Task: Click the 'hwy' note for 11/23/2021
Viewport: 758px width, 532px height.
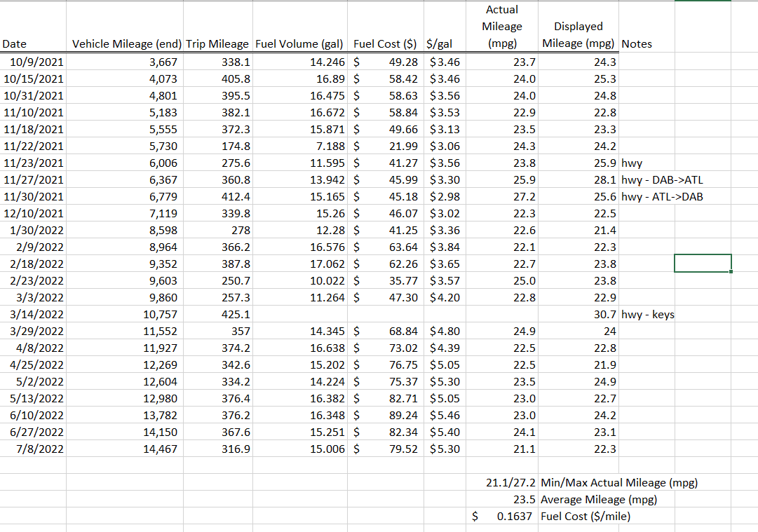Action: pos(631,163)
